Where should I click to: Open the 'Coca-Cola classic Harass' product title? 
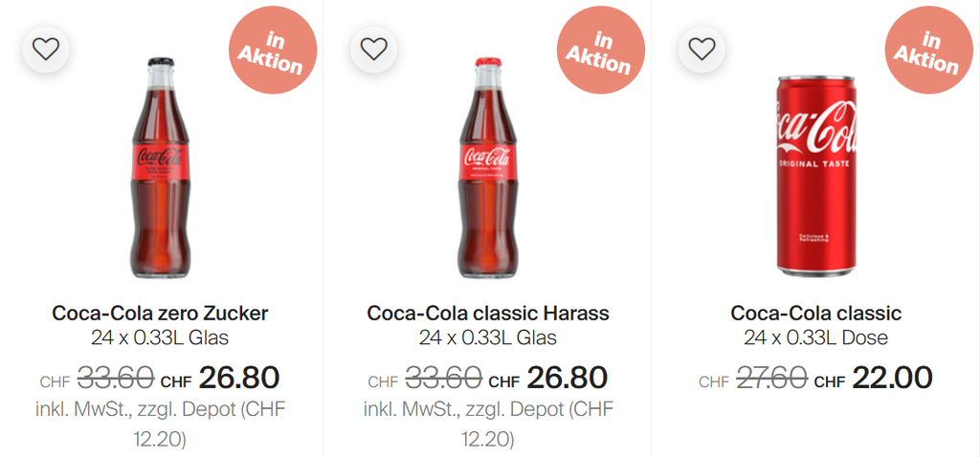point(488,314)
